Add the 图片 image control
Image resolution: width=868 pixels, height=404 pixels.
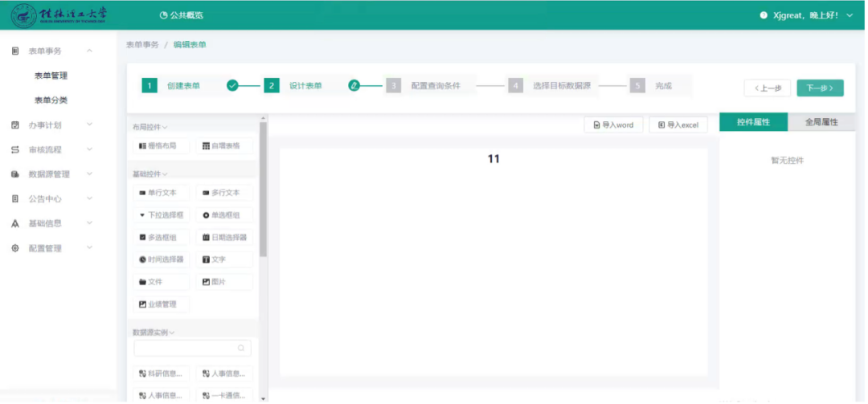(223, 282)
